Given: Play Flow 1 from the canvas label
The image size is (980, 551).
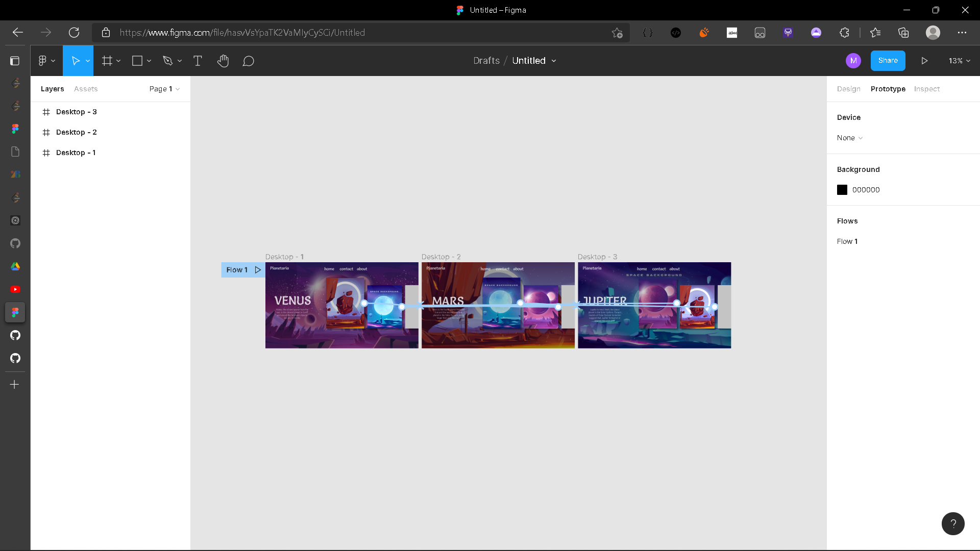Looking at the screenshot, I should [x=258, y=270].
